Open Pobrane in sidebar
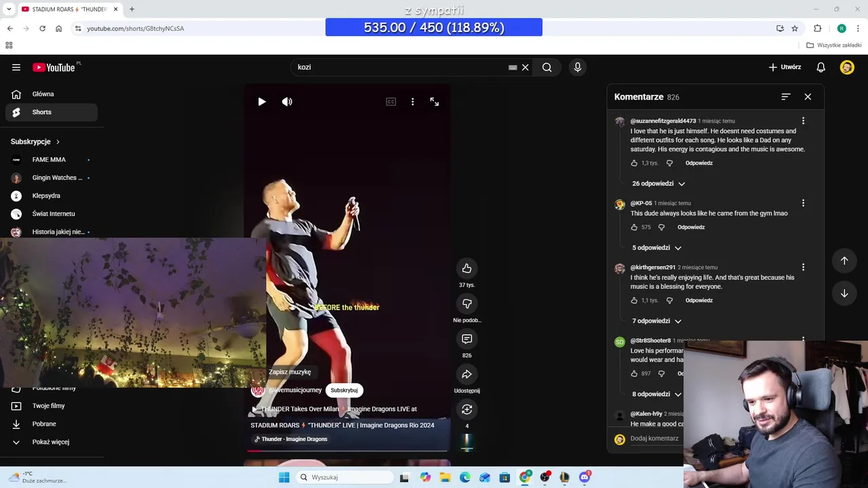The width and height of the screenshot is (868, 488). 52,424
